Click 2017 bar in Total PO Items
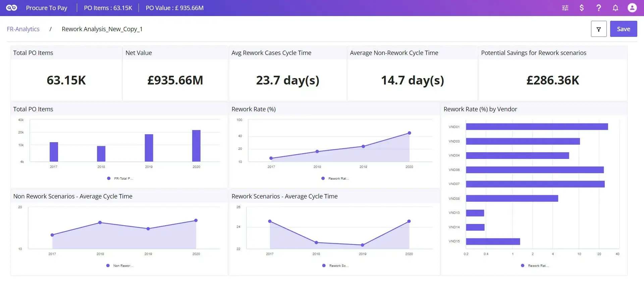The width and height of the screenshot is (644, 297). [54, 152]
